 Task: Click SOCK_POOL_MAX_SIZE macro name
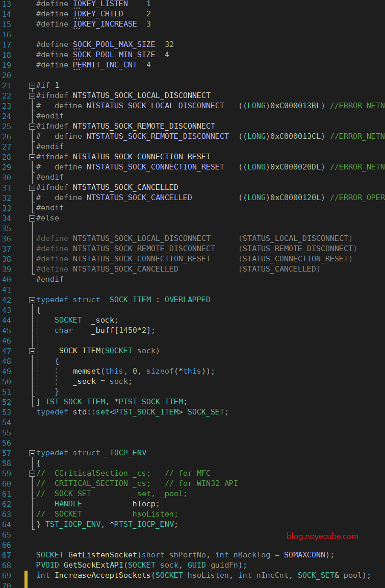pos(114,44)
